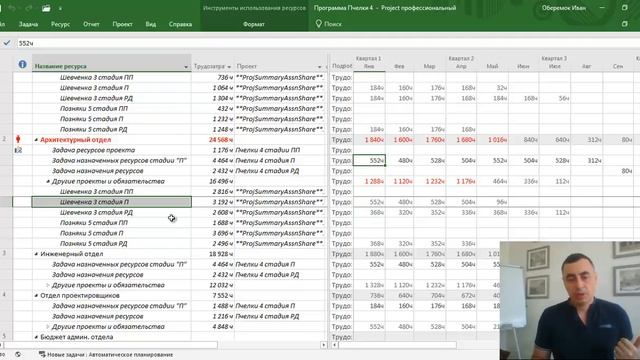Viewport: 640px width, 360px height.
Task: Collapse the Инженерный отдел group
Action: pos(36,254)
